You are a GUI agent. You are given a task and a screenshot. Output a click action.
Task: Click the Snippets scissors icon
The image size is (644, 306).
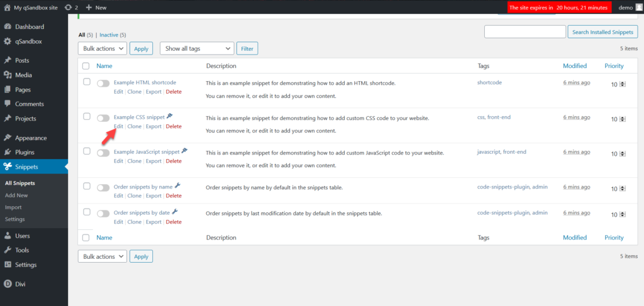(x=8, y=167)
